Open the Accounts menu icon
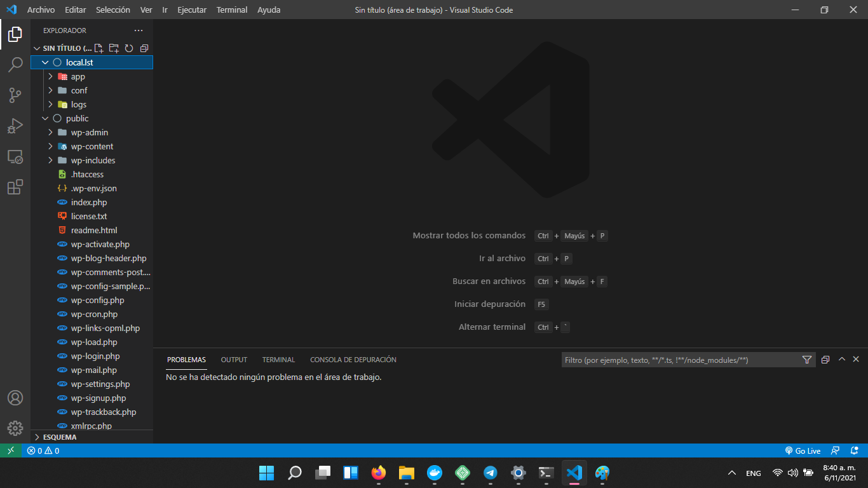The height and width of the screenshot is (488, 868). [x=15, y=398]
